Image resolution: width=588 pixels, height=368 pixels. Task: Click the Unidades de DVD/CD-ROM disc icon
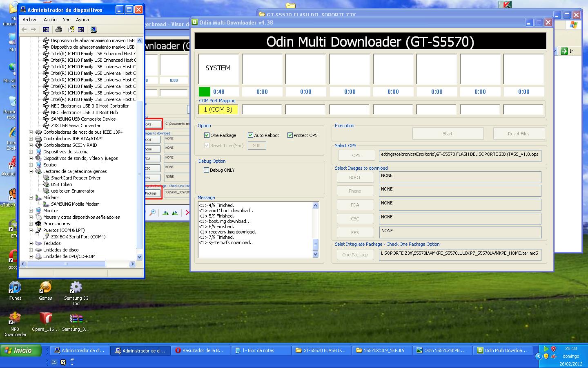point(38,256)
